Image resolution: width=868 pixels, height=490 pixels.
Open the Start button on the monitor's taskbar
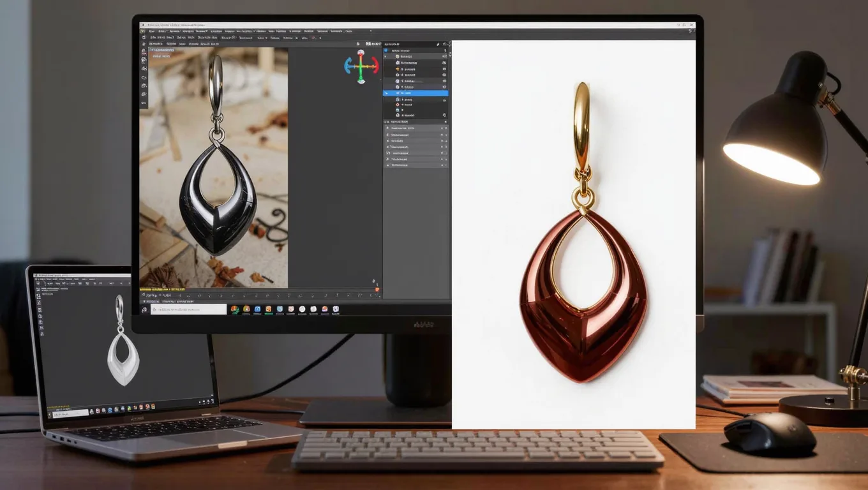145,309
